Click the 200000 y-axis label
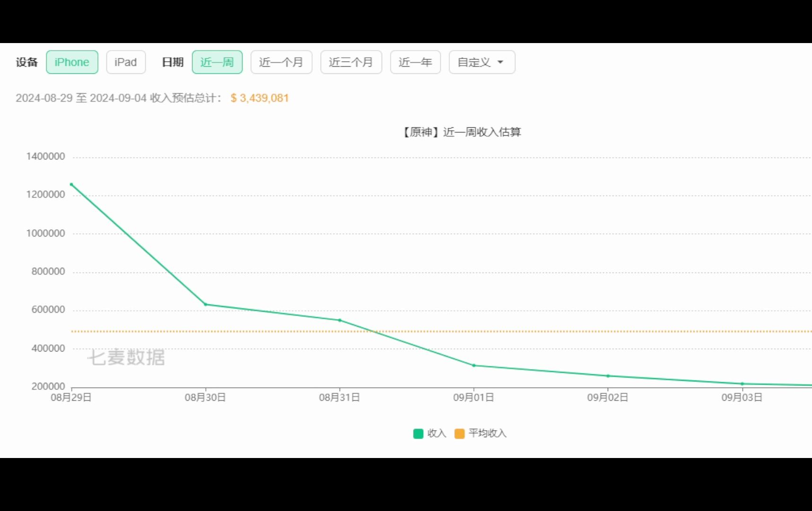 [x=48, y=386]
